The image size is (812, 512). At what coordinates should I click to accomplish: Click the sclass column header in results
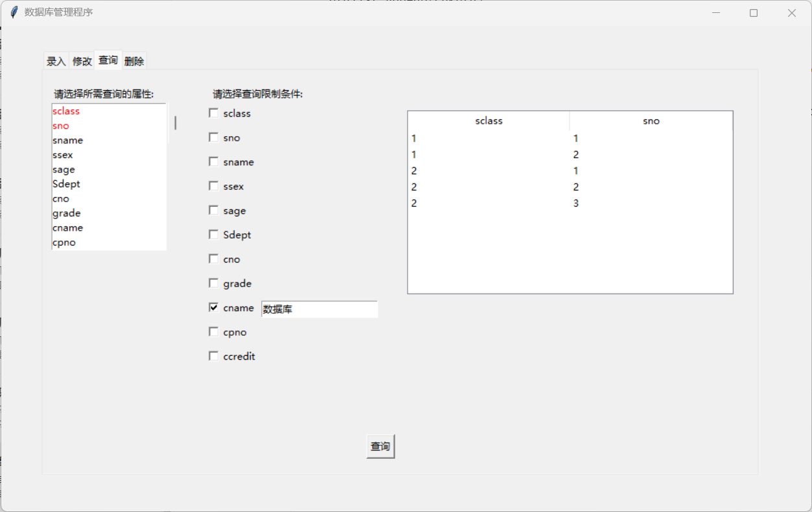click(x=489, y=121)
